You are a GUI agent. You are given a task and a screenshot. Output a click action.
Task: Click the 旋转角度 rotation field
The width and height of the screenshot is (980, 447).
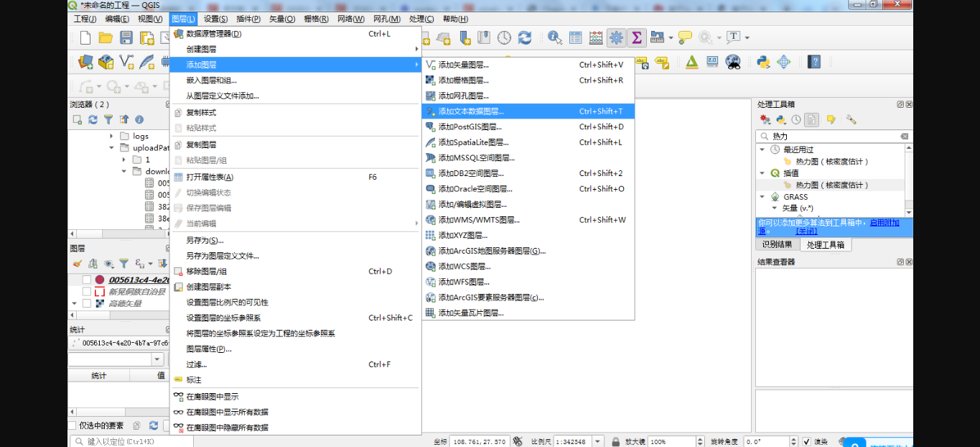767,442
